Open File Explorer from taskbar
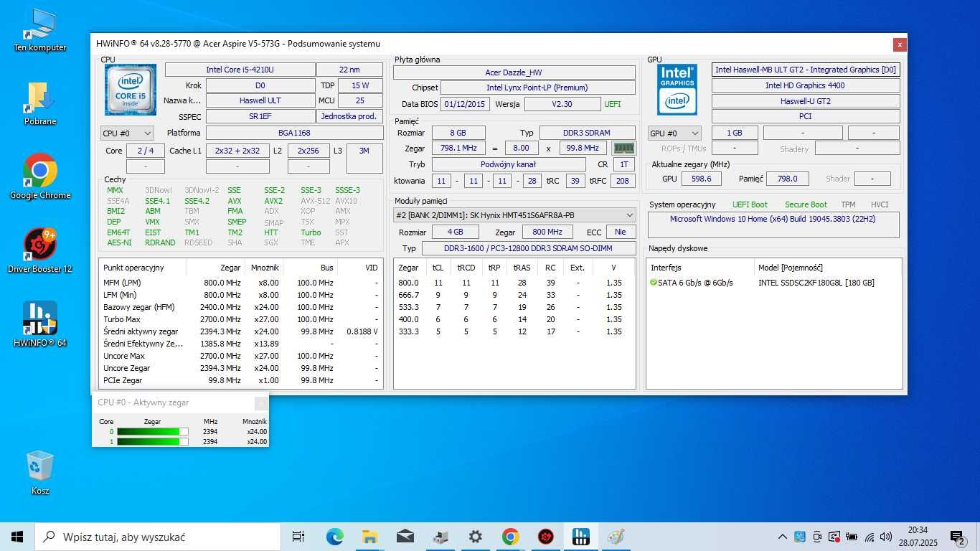 (x=370, y=537)
